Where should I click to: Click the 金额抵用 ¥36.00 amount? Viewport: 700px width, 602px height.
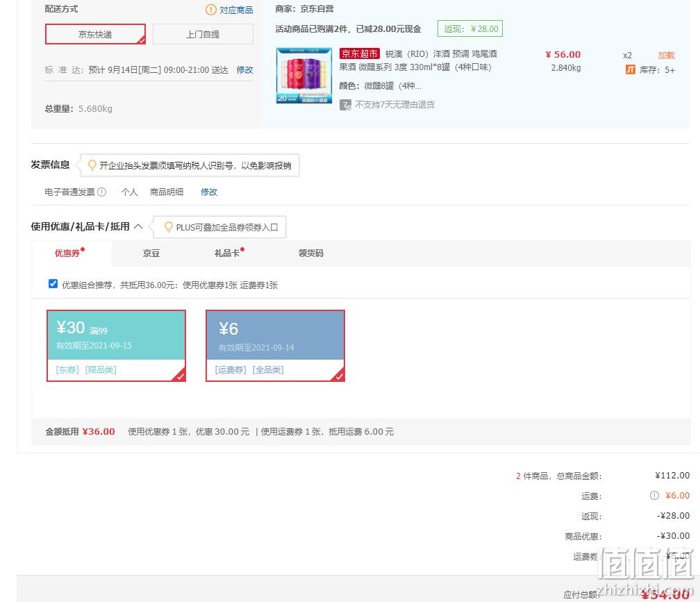[x=99, y=431]
